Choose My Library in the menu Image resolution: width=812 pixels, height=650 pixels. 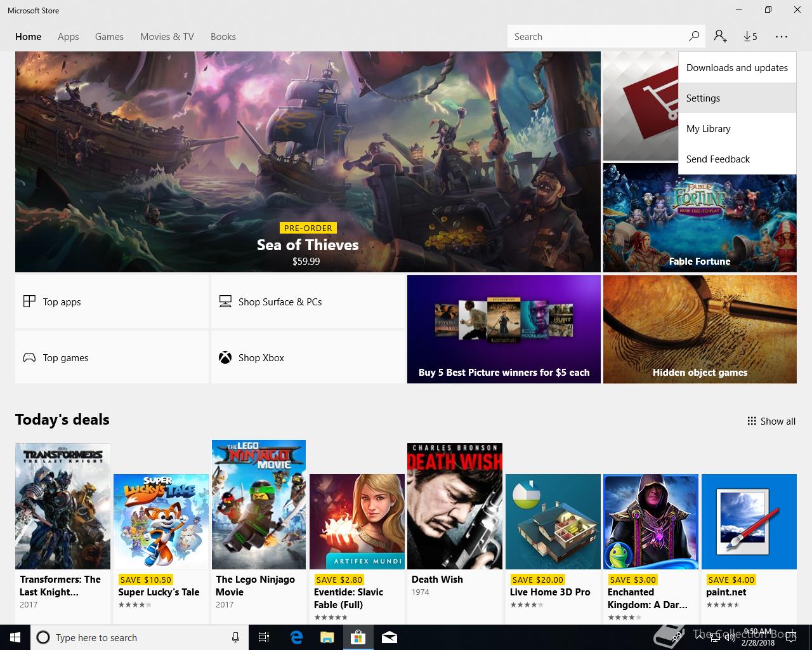click(x=737, y=128)
